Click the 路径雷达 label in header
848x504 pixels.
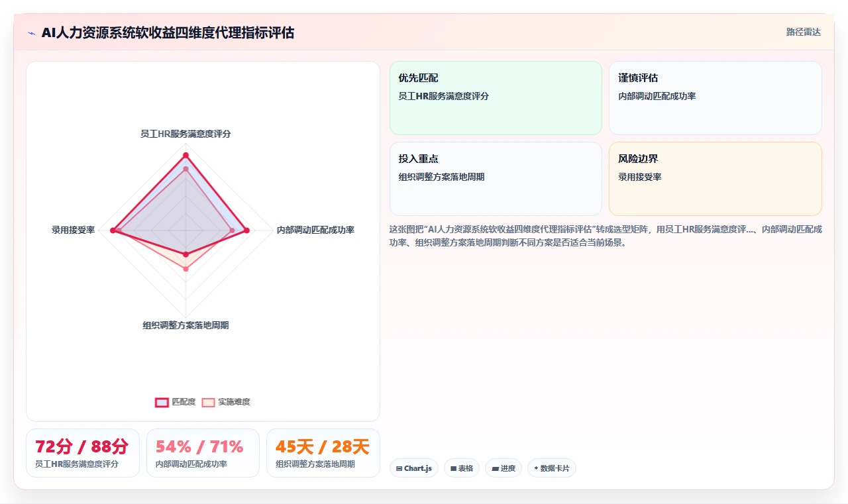[x=804, y=32]
